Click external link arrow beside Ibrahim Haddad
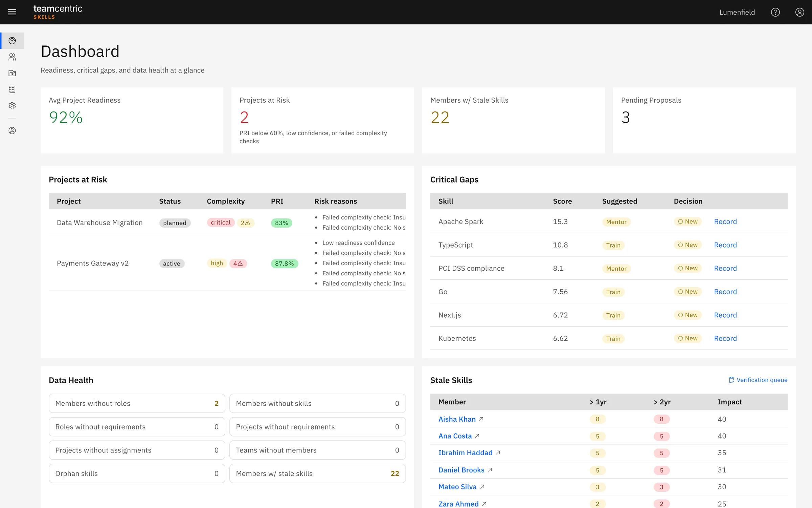The image size is (812, 508). [x=498, y=453]
